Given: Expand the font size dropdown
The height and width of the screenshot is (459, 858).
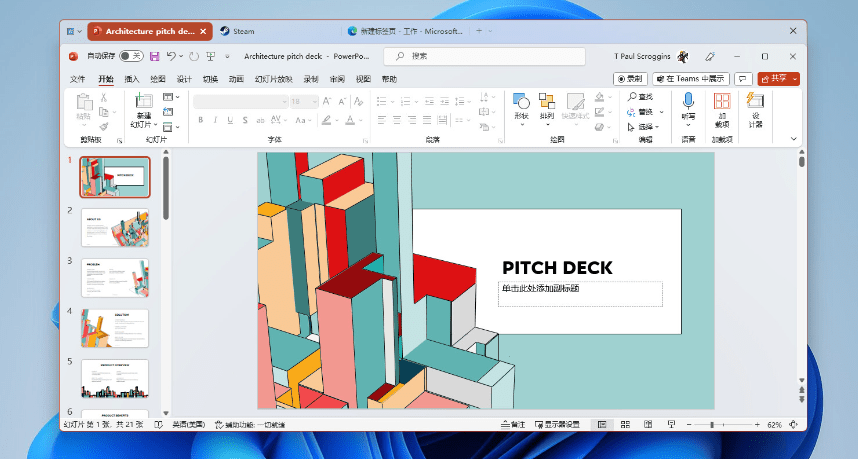Looking at the screenshot, I should click(x=314, y=101).
